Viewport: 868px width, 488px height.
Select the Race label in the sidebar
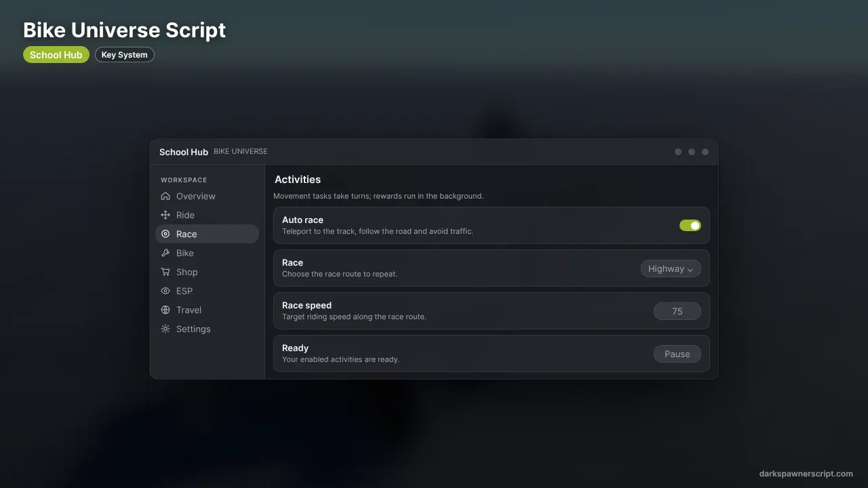[186, 234]
